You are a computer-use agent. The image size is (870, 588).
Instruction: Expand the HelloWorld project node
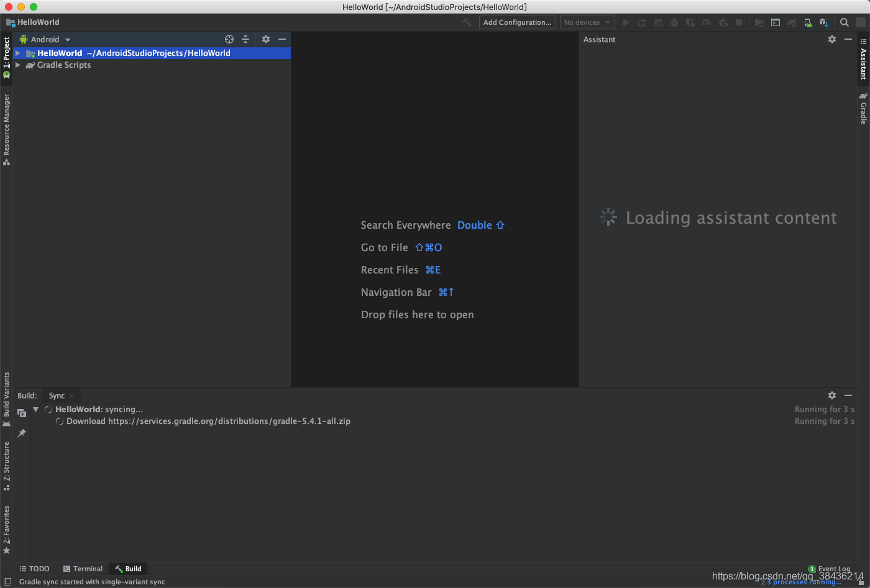[x=18, y=53]
